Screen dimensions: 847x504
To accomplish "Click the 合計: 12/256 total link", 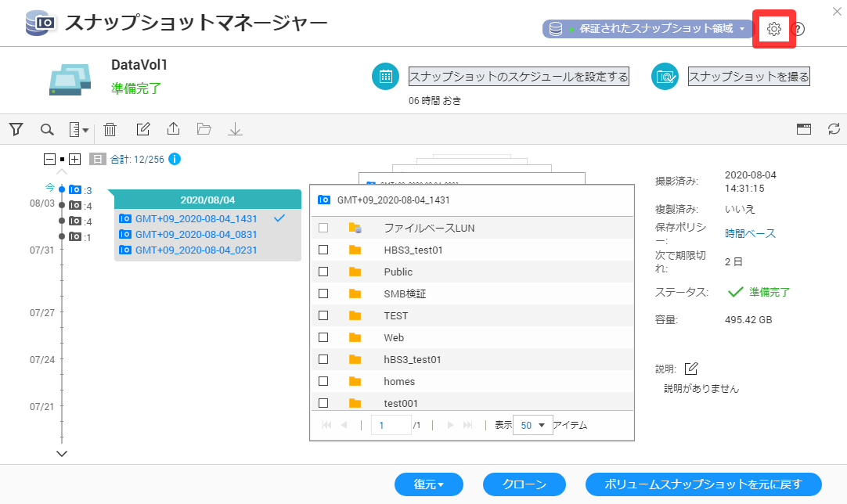I will point(137,160).
